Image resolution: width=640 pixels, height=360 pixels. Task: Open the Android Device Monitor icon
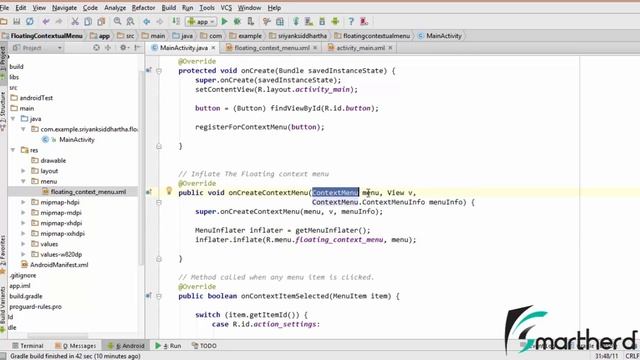pos(336,22)
